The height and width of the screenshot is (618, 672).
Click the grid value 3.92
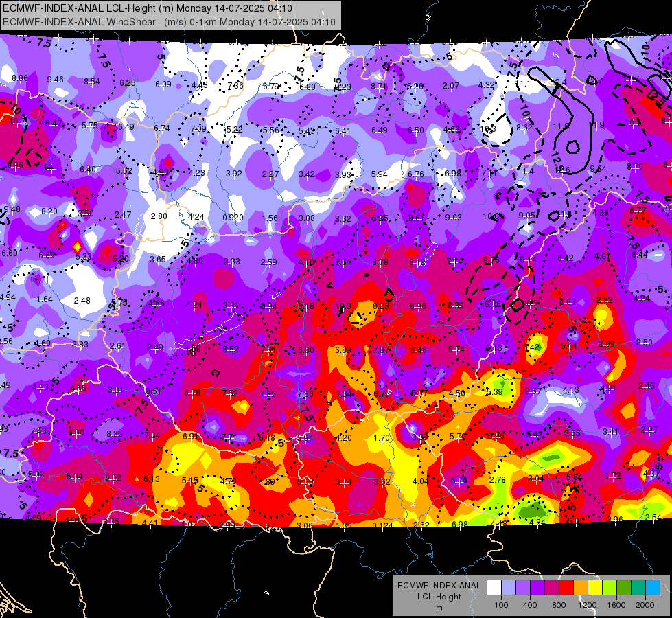(234, 174)
